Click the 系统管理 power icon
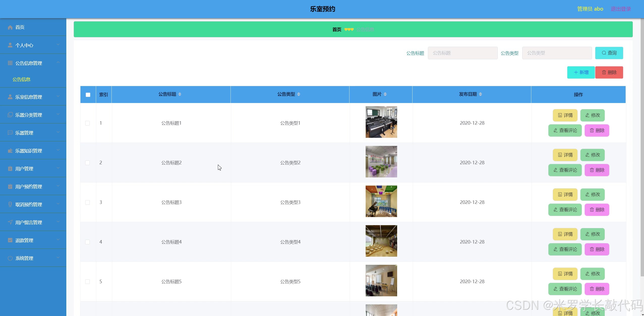The width and height of the screenshot is (644, 316). [10, 258]
